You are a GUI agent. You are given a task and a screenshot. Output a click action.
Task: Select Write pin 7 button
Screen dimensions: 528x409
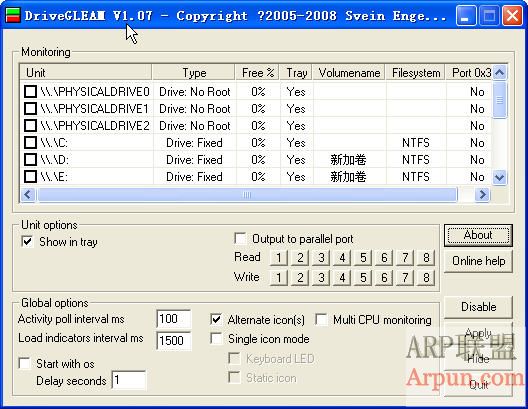[405, 278]
